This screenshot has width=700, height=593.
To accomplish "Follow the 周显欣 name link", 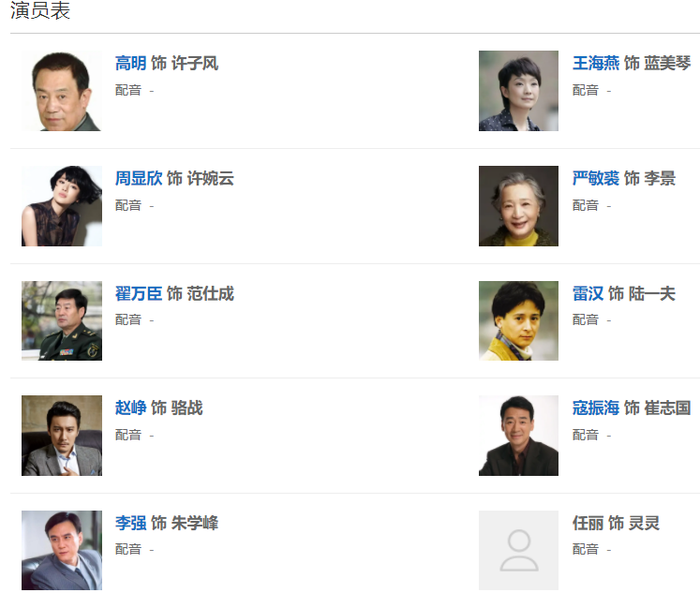I will tap(139, 178).
